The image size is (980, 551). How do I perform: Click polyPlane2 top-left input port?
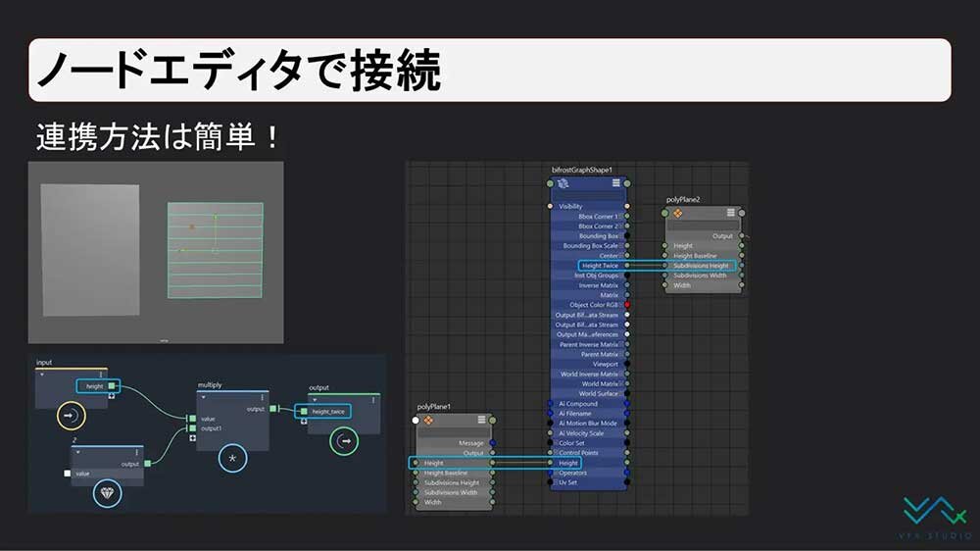tap(665, 214)
